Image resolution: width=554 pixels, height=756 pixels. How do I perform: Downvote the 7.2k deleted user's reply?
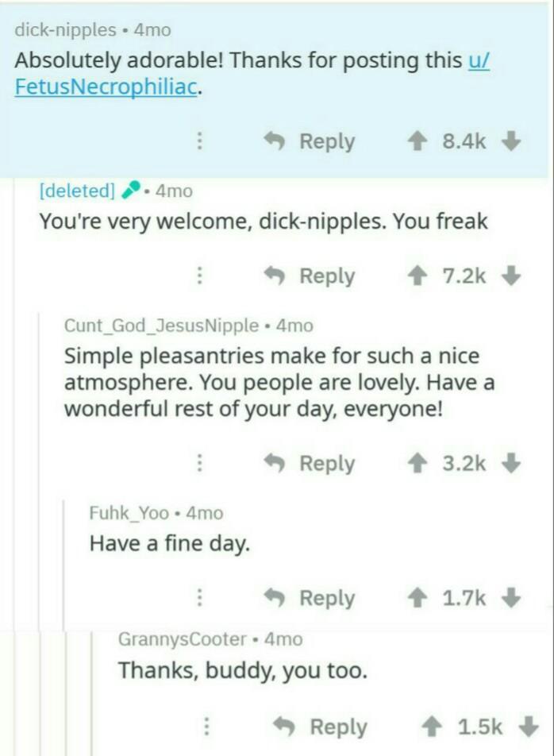512,276
